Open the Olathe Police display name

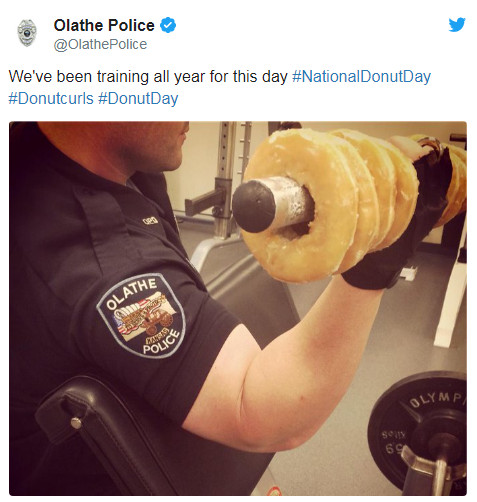104,25
